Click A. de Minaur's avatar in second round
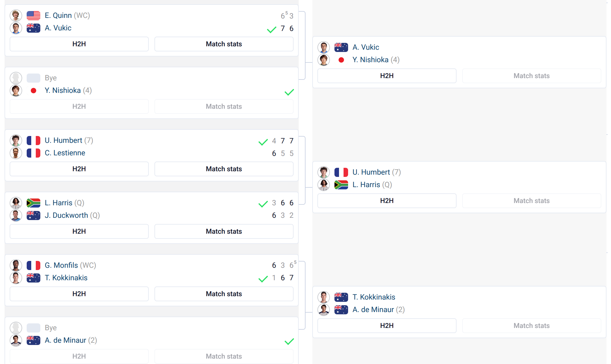The width and height of the screenshot is (611, 364). point(324,310)
